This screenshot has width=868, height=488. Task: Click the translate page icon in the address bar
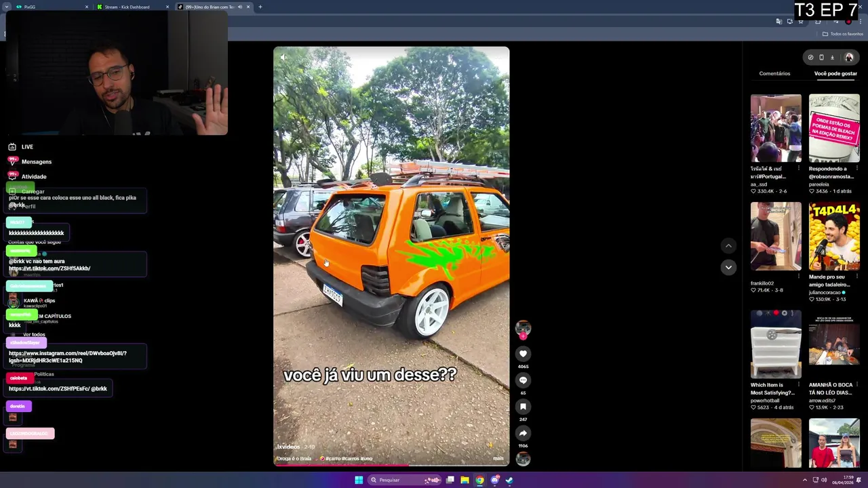click(x=779, y=22)
